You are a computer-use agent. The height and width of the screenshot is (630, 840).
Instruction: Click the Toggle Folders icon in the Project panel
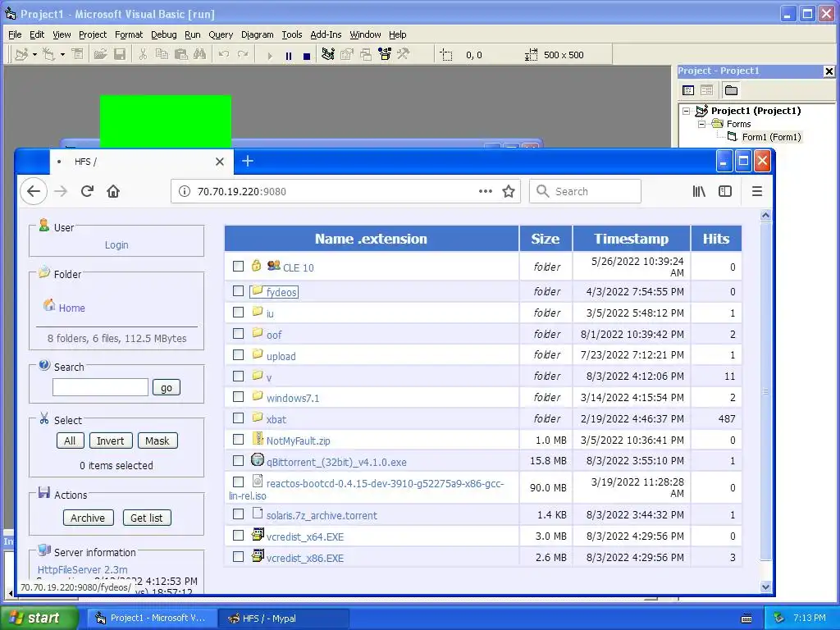click(731, 90)
